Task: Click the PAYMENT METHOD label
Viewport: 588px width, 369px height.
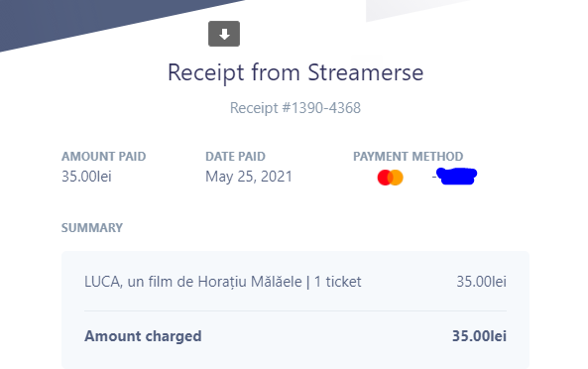Action: tap(408, 157)
